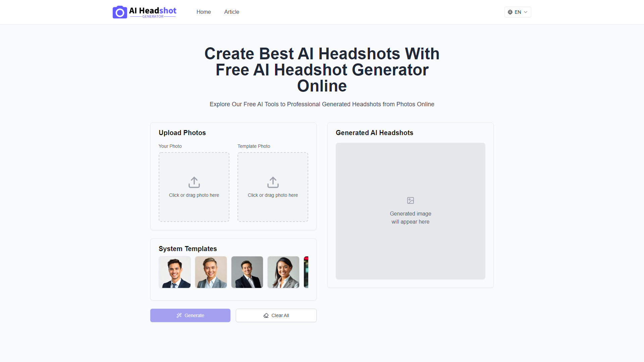The width and height of the screenshot is (644, 362).
Task: Click the Clear All button
Action: [x=276, y=315]
